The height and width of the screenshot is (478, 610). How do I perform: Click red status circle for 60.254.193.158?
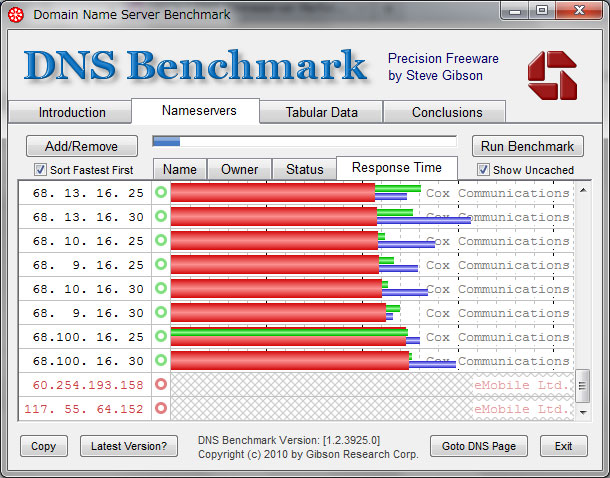(x=161, y=384)
